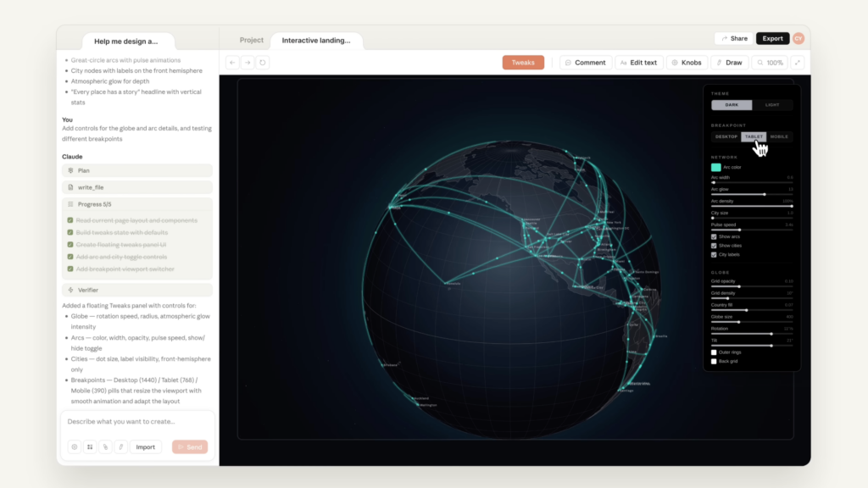Expand the Plan step in chat
The width and height of the screenshot is (868, 488).
tap(137, 170)
